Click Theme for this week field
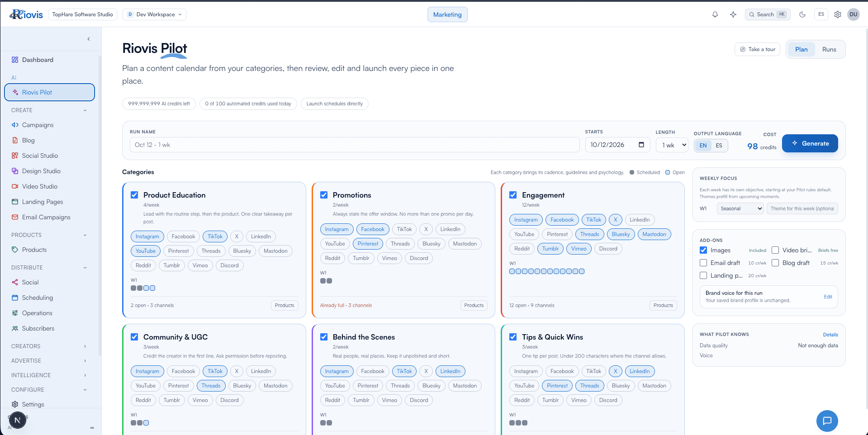Viewport: 868px width, 435px height. point(802,208)
